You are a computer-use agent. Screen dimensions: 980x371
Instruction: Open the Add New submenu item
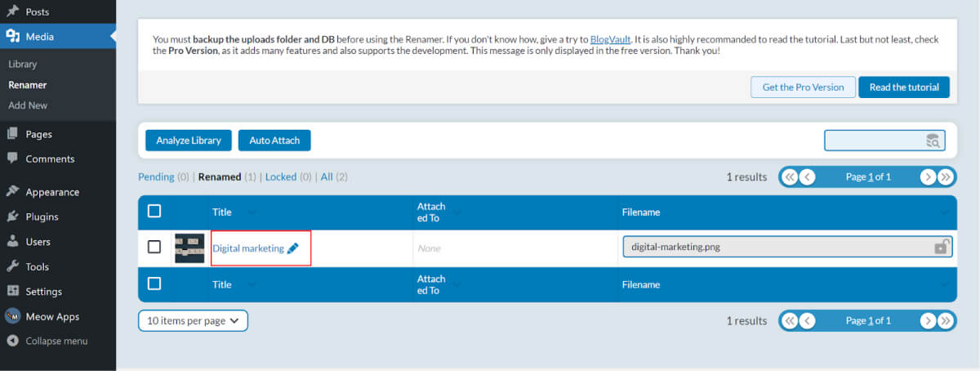(28, 105)
